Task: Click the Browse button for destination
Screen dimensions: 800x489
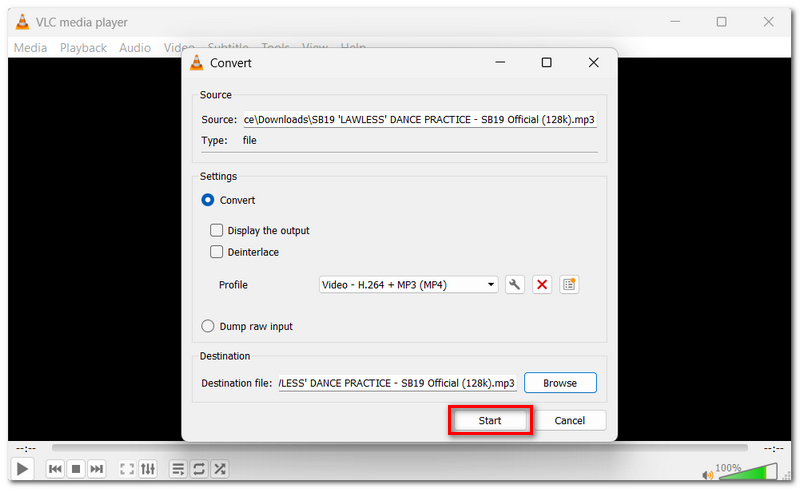Action: [560, 383]
